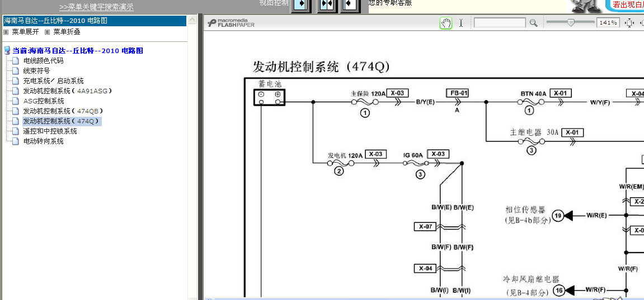Click the IG 60A fuse label
644x300 pixels.
tap(413, 155)
